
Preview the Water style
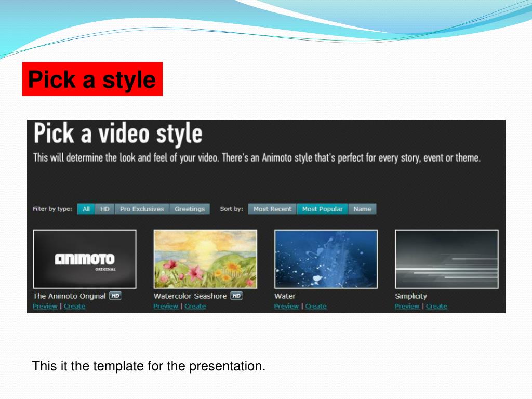coord(286,306)
